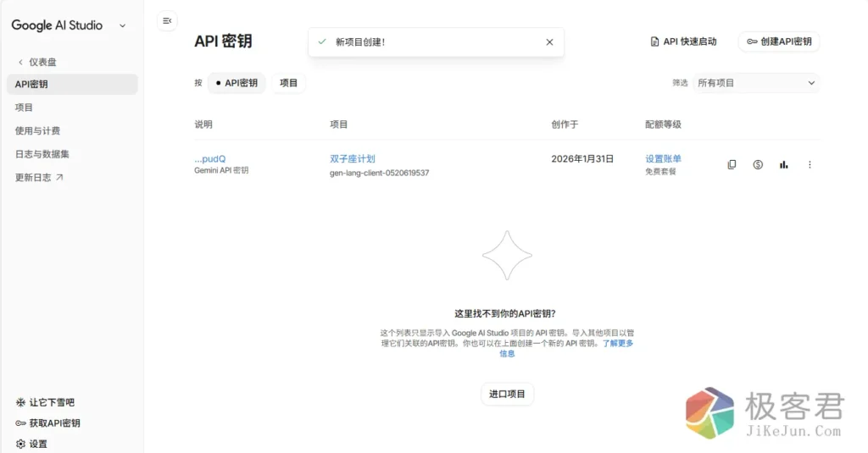This screenshot has width=868, height=453.
Task: Collapse the sidebar with the panel toggle icon
Action: pyautogui.click(x=167, y=21)
